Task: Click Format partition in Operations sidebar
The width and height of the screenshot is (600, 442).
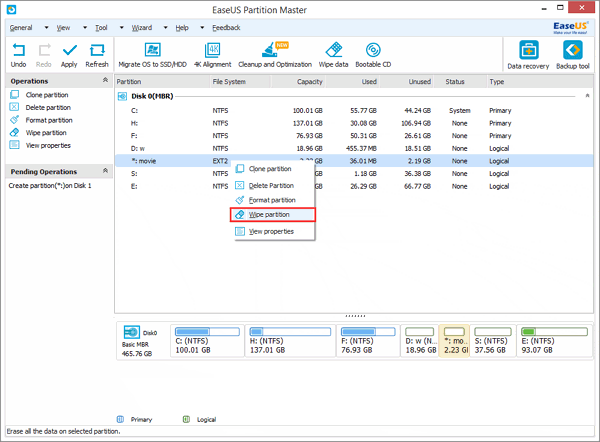Action: click(x=49, y=120)
